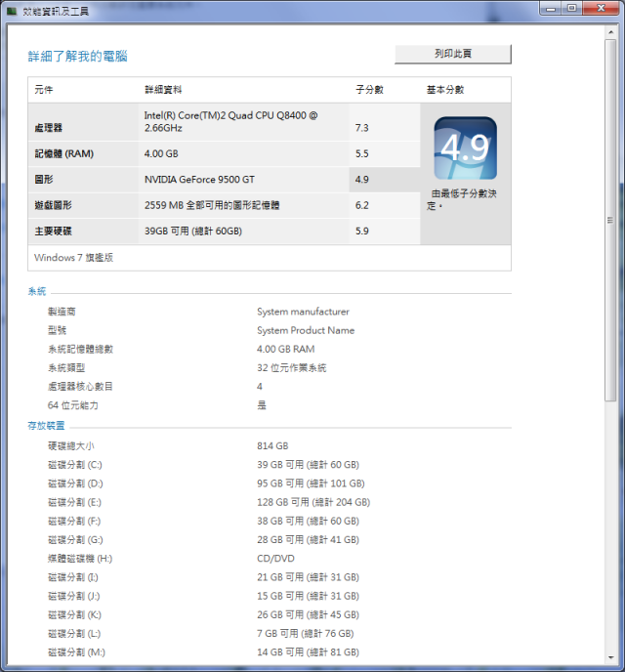Click the window title bar icon
The width and height of the screenshot is (625, 672).
click(12, 11)
